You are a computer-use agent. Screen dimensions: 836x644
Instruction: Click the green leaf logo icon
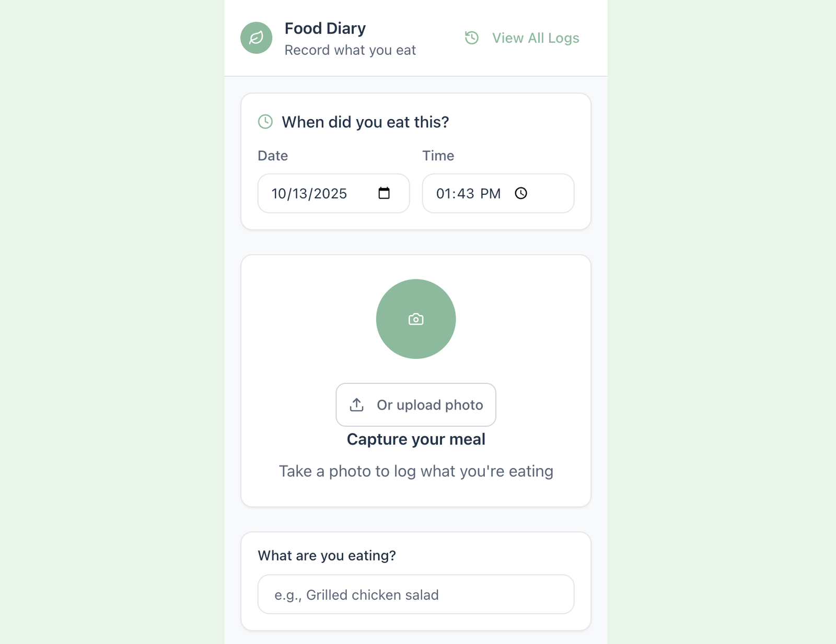coord(256,38)
